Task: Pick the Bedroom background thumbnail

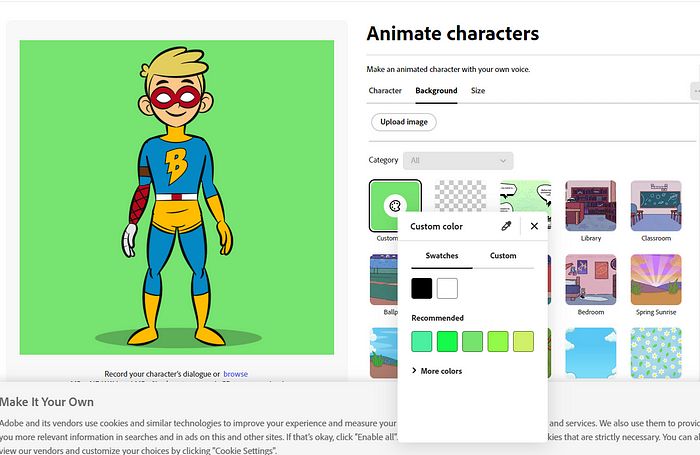Action: pyautogui.click(x=590, y=279)
